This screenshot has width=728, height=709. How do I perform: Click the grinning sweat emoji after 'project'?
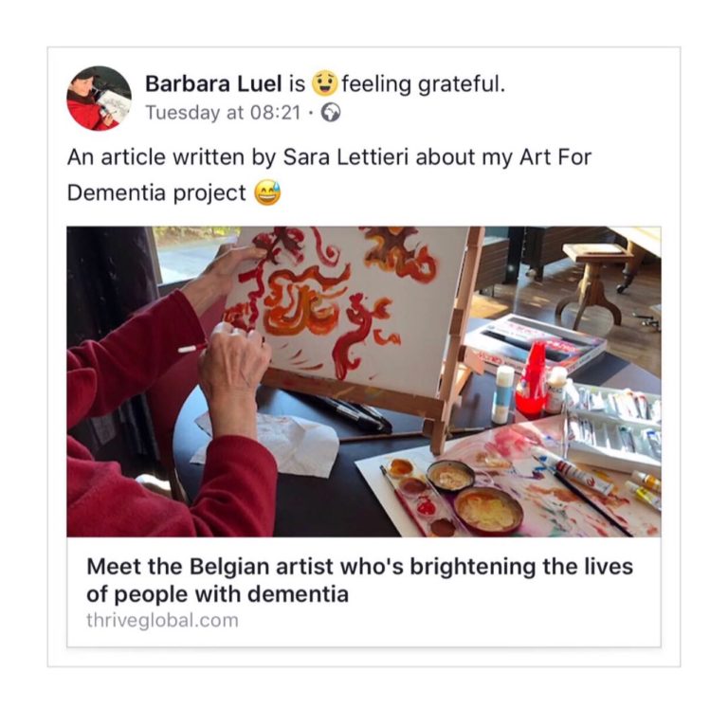click(x=267, y=192)
